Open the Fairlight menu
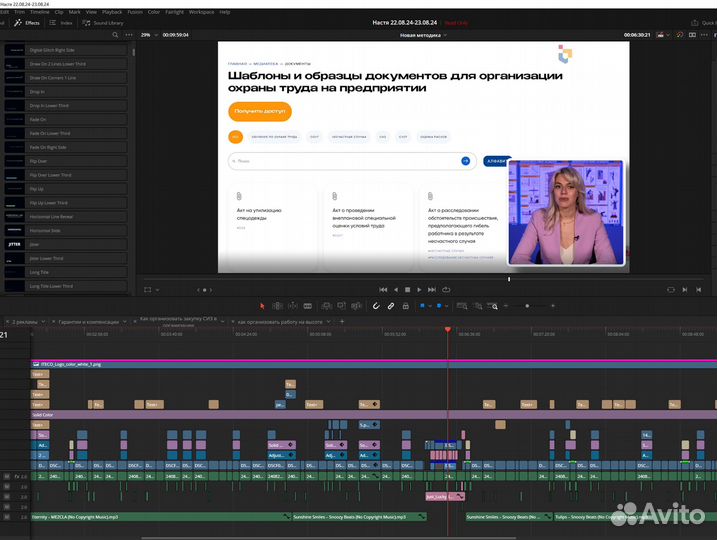 pyautogui.click(x=174, y=12)
